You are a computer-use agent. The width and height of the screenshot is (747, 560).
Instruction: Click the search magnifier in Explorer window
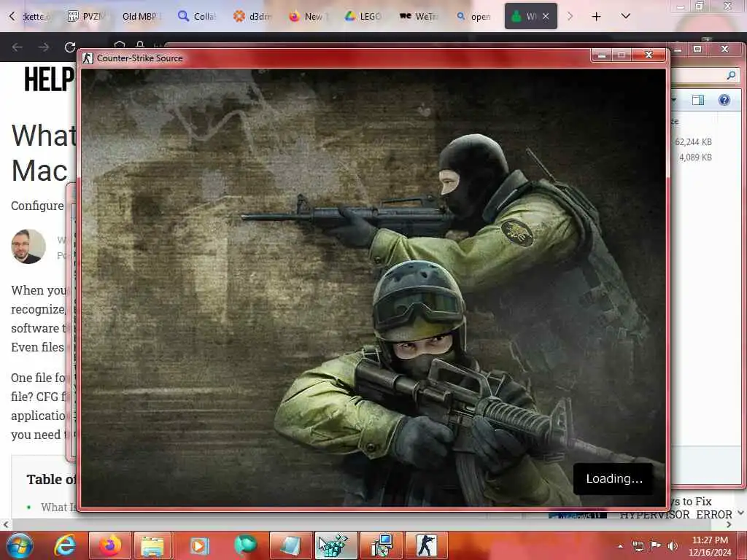tap(731, 75)
